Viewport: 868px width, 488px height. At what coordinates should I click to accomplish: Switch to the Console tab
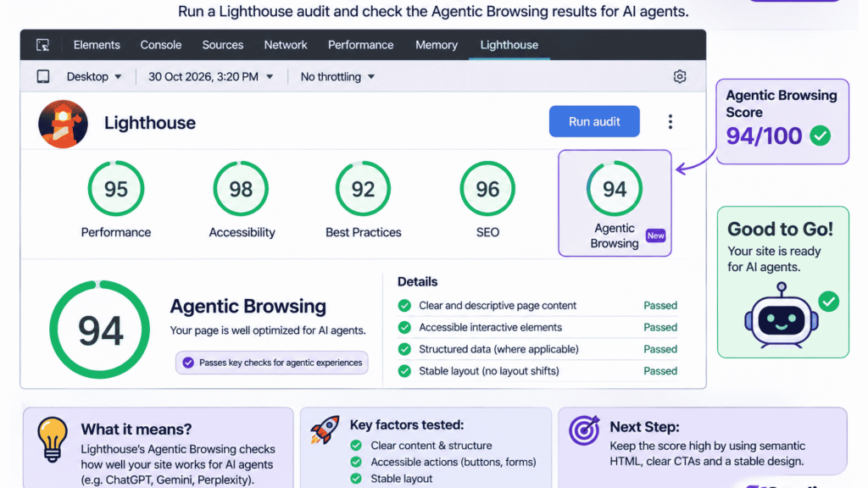(160, 45)
